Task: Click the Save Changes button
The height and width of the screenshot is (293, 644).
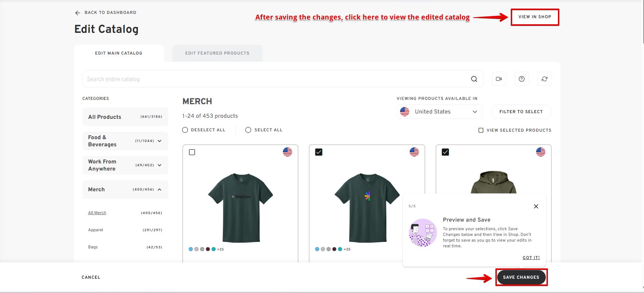Action: 521,277
